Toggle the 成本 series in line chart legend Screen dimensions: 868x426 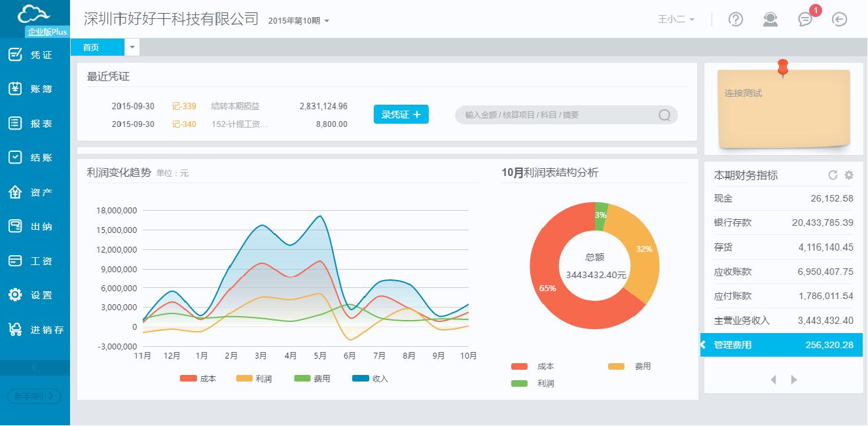click(x=198, y=378)
